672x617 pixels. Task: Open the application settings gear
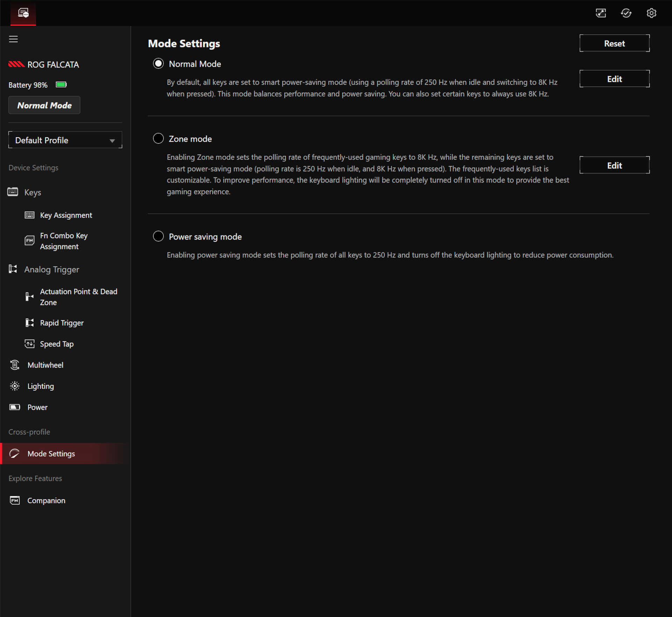(x=652, y=13)
